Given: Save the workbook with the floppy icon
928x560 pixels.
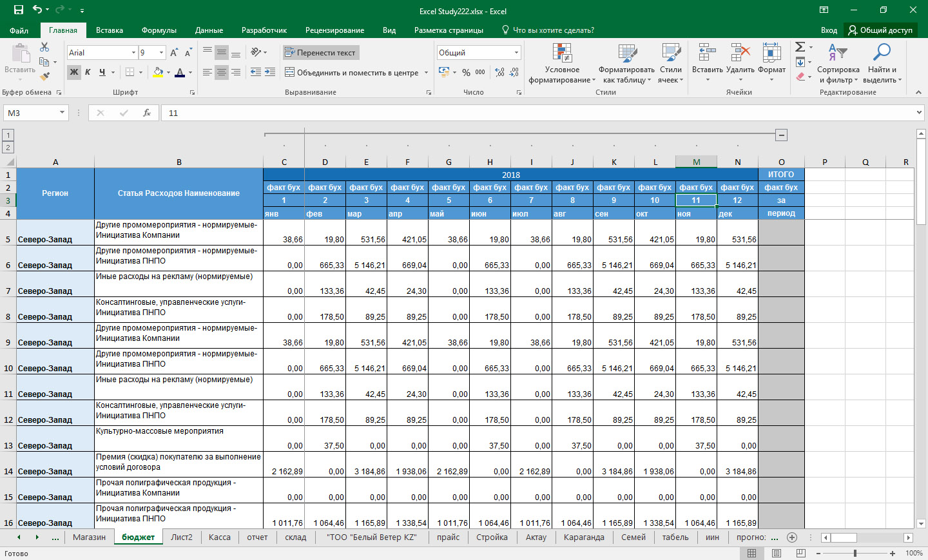Looking at the screenshot, I should tap(18, 10).
